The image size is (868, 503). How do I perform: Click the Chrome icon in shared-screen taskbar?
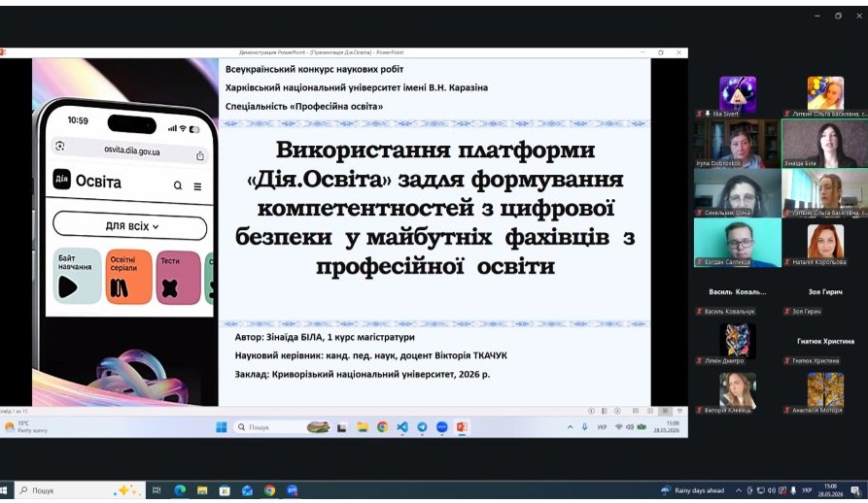[x=383, y=426]
